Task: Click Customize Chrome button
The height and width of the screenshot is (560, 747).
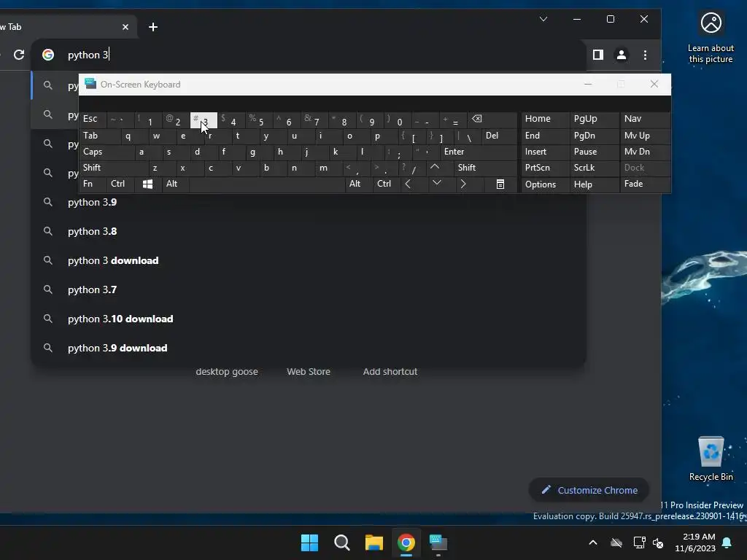Action: (x=589, y=490)
